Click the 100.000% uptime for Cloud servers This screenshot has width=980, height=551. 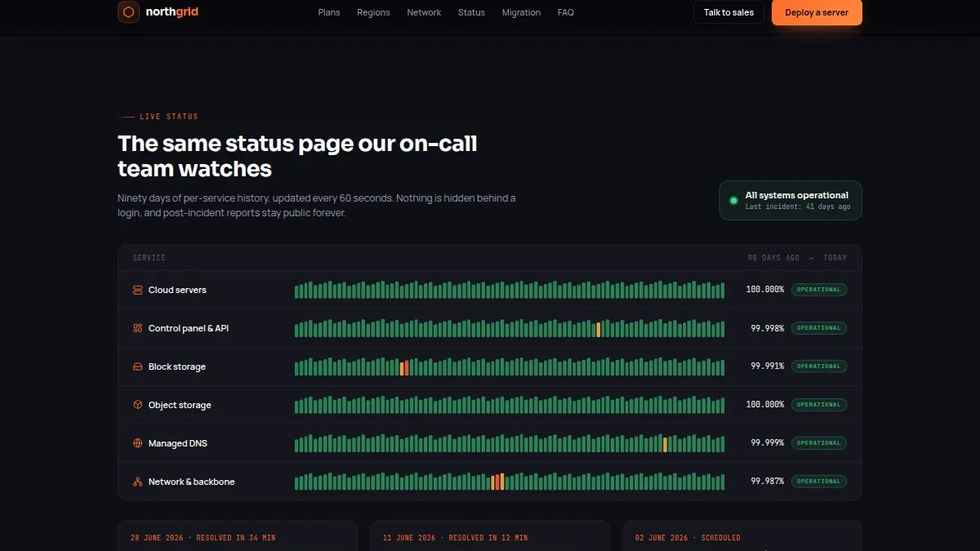(x=765, y=290)
